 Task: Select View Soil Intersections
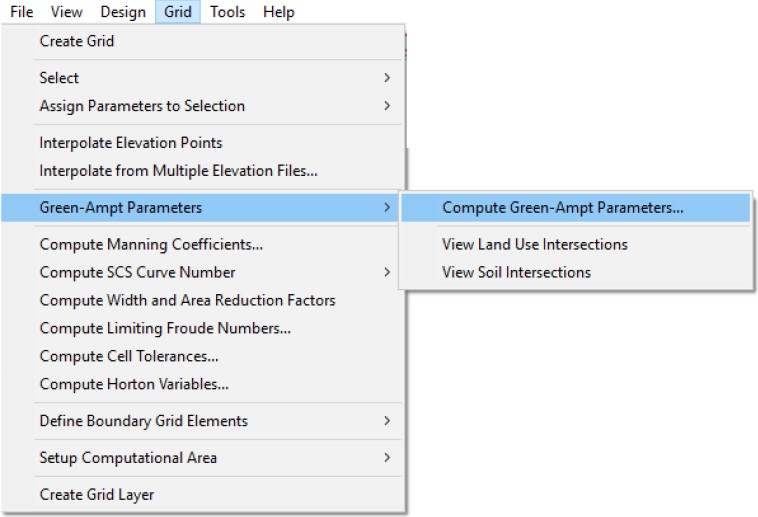[516, 272]
